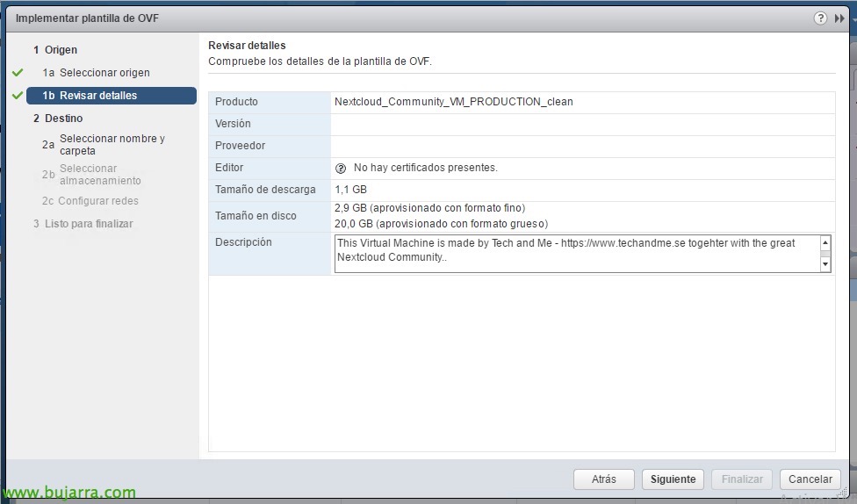Screen dimensions: 857x504
Task: Click the Tamaño en disco label
Action: click(x=256, y=216)
